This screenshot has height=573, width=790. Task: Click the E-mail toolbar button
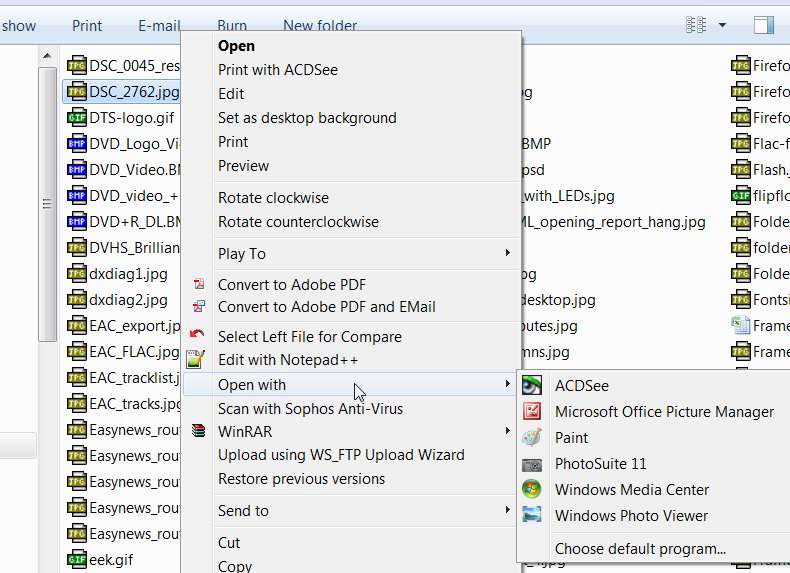pos(159,25)
